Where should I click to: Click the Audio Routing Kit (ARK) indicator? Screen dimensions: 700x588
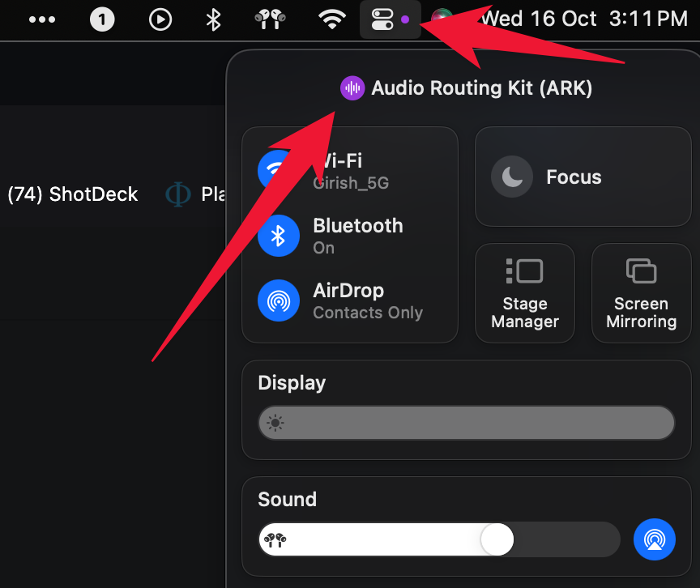click(466, 88)
